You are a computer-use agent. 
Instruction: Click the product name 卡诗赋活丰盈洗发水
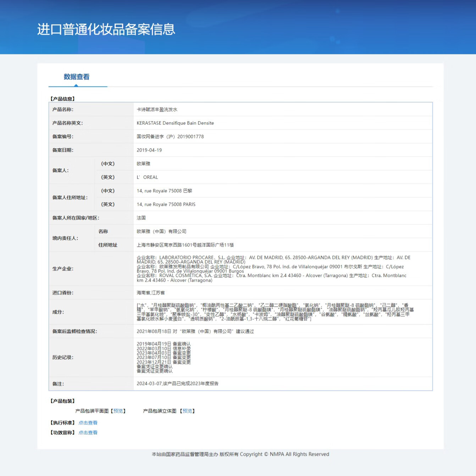coord(157,110)
